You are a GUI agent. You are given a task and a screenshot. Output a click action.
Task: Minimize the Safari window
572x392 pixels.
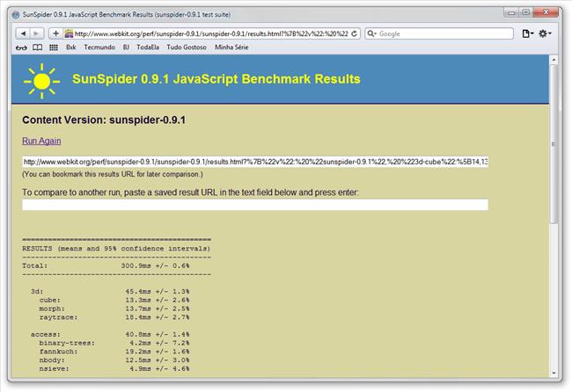(511, 13)
